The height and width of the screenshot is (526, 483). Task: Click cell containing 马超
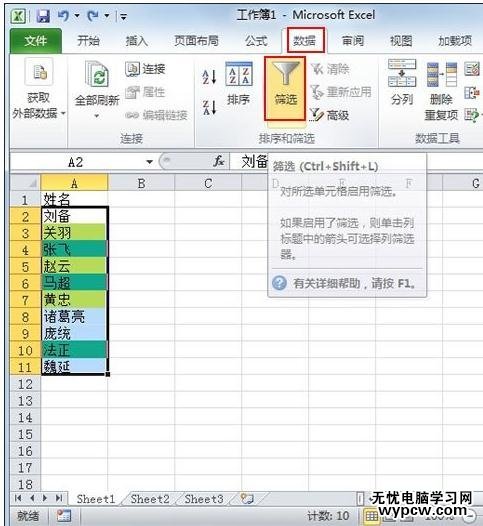(74, 283)
